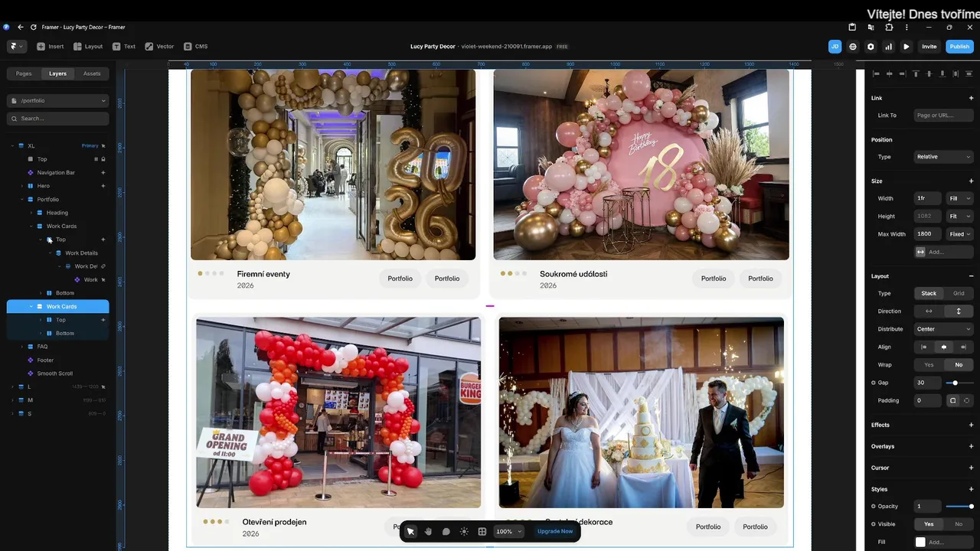Set Align to end (right option)
Viewport: 980px width, 551px height.
tap(963, 347)
